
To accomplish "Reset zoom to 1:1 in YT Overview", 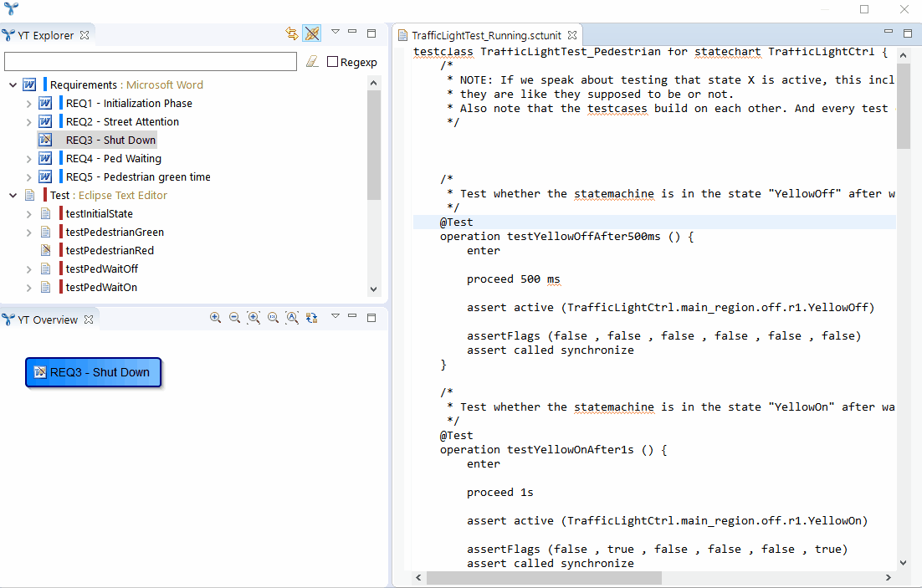I will [273, 318].
